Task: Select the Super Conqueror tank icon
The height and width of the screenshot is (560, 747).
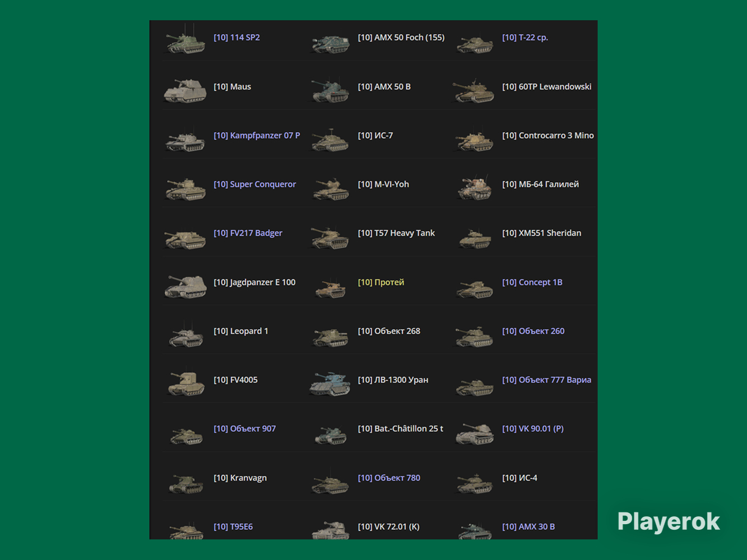Action: (x=185, y=188)
